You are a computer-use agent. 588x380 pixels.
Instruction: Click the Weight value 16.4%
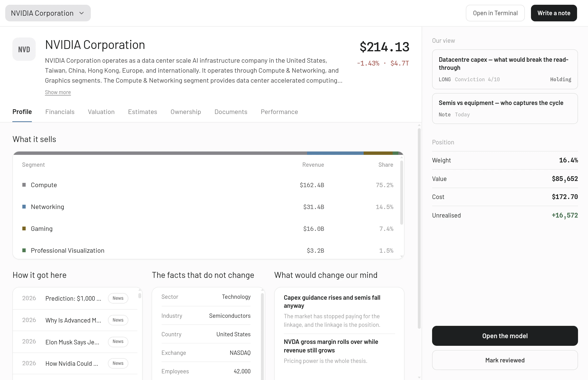568,160
